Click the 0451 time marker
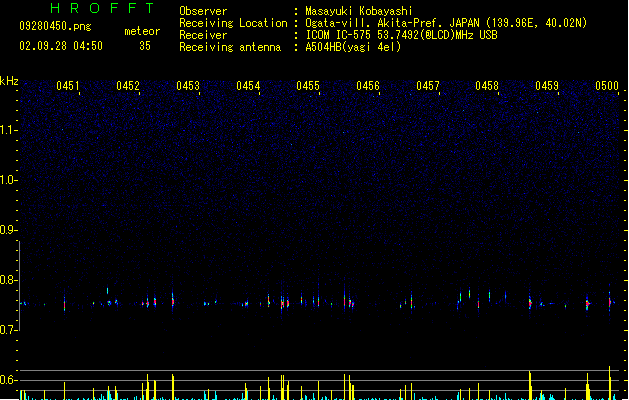The height and width of the screenshot is (400, 629). 68,86
